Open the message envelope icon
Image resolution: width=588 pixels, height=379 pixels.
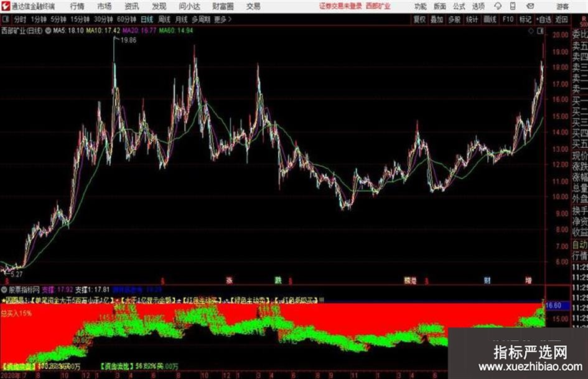pos(530,6)
